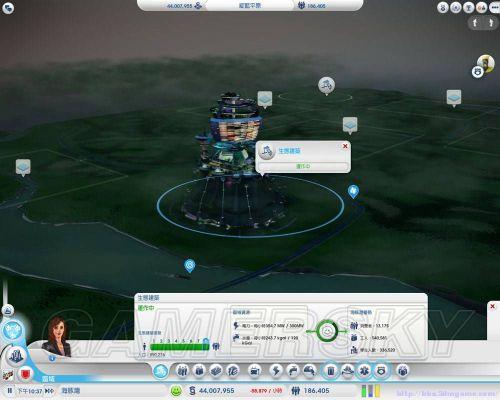The width and height of the screenshot is (500, 400).
Task: Click the fourth round icon in top-right row
Action: coord(482,8)
